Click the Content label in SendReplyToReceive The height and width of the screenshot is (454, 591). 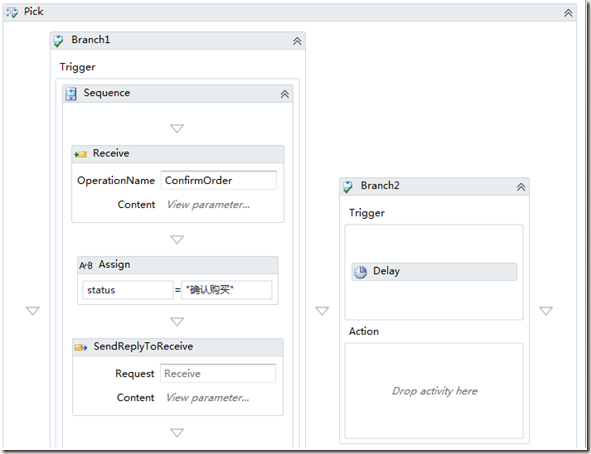click(135, 397)
